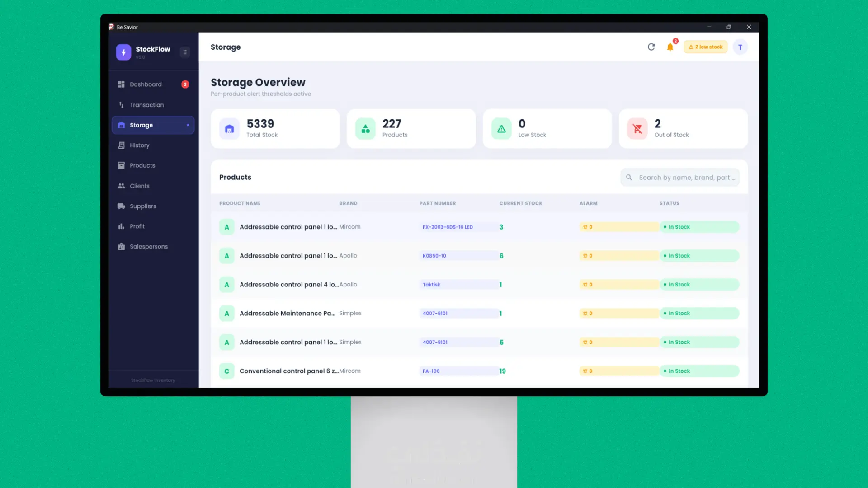Image resolution: width=868 pixels, height=488 pixels.
Task: Open the Dashboard menu item
Action: tap(146, 84)
